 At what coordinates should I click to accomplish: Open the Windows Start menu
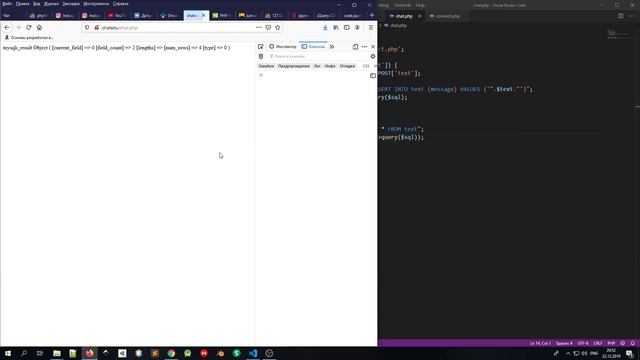(x=8, y=353)
